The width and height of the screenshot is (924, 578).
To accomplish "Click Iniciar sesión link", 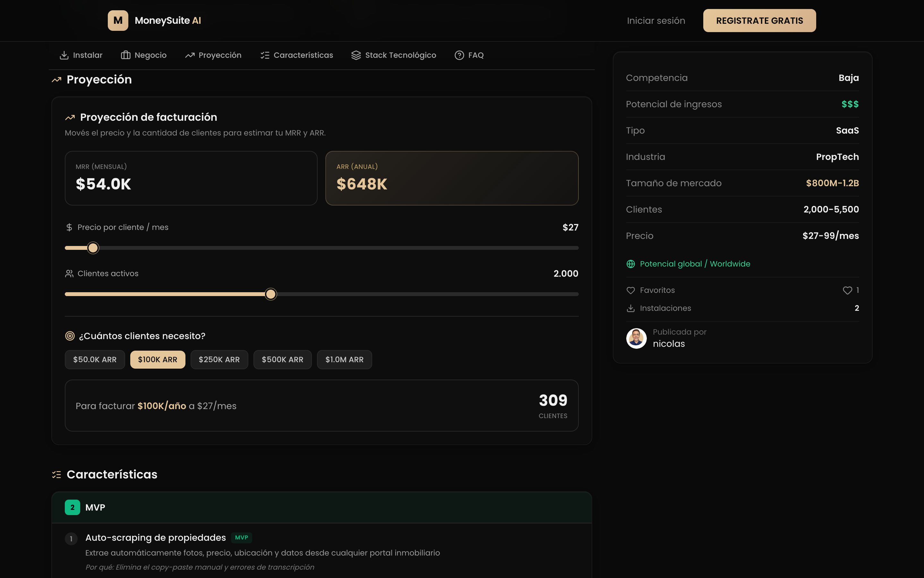I will point(656,21).
